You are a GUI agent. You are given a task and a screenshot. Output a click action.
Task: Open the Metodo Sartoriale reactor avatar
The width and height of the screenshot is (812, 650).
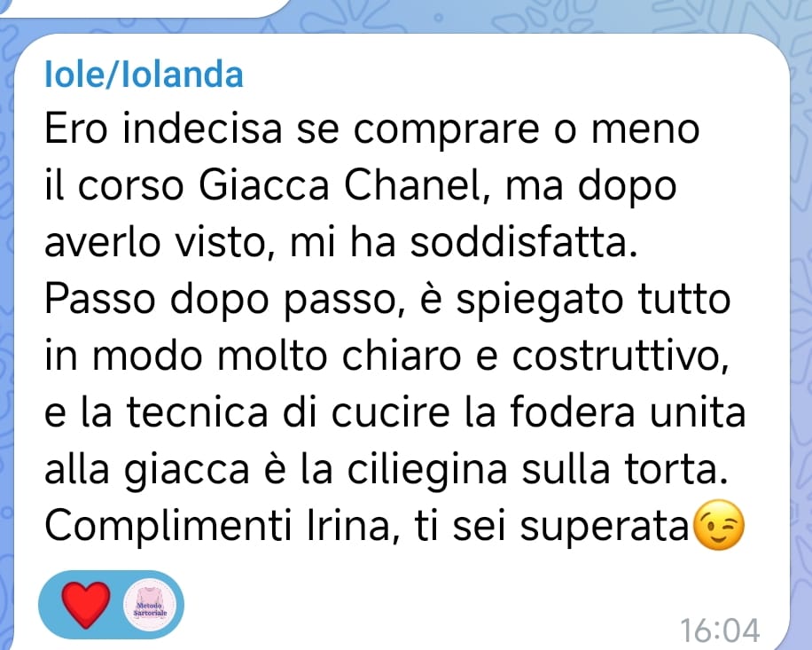click(150, 605)
